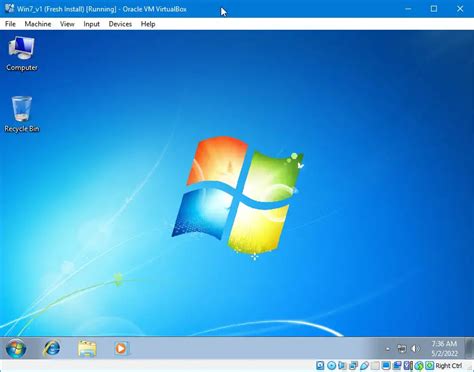Maximize the VirtualBox VM window

[x=434, y=9]
